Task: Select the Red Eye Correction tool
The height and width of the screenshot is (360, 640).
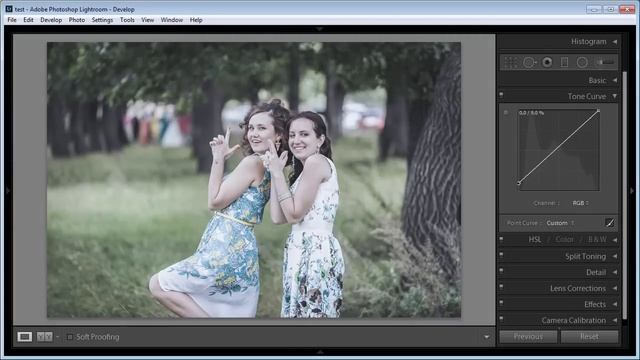Action: tap(547, 62)
